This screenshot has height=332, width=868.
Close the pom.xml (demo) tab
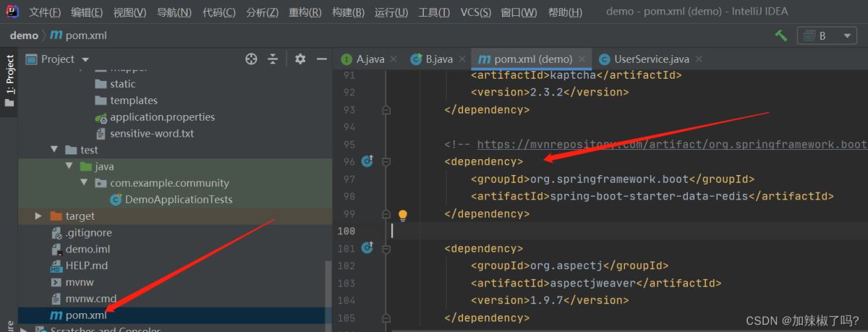tap(583, 59)
